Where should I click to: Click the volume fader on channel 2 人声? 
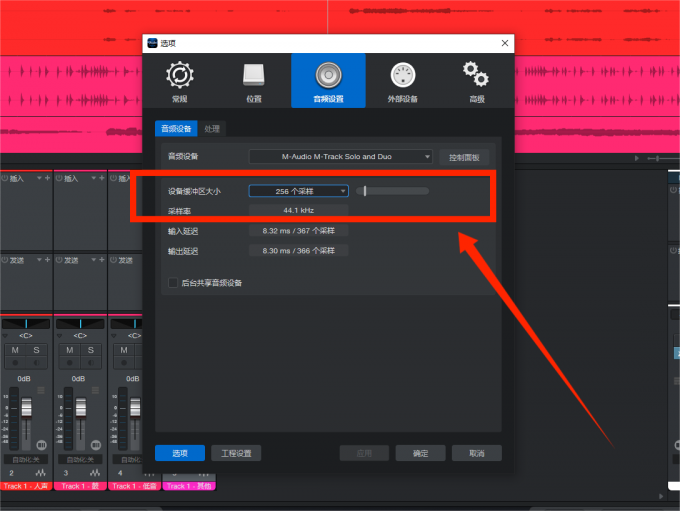(x=26, y=408)
